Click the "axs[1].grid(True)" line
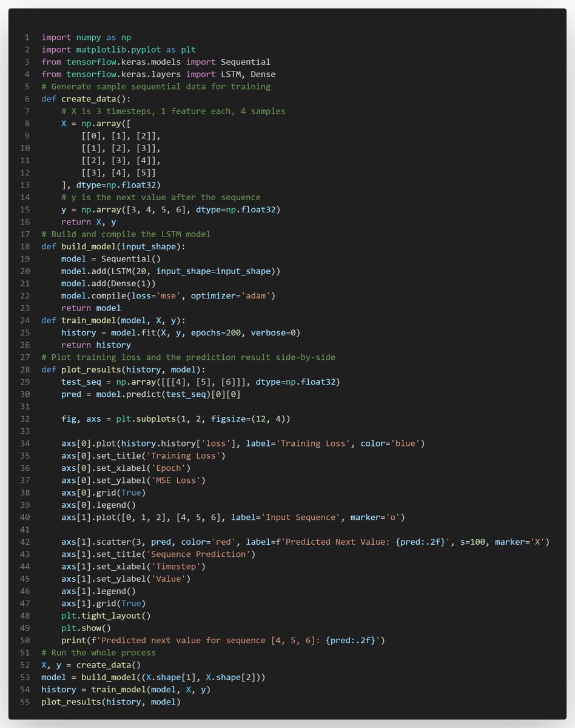 pos(103,602)
